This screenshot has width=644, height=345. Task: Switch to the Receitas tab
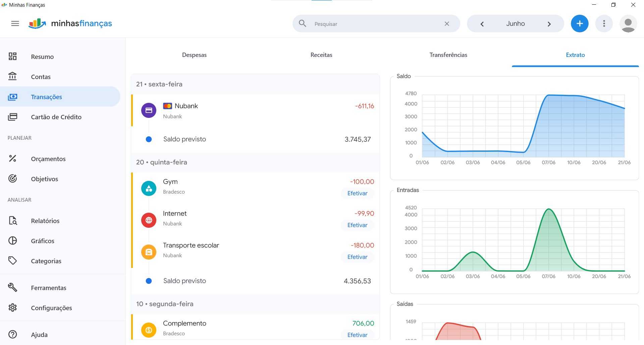321,55
